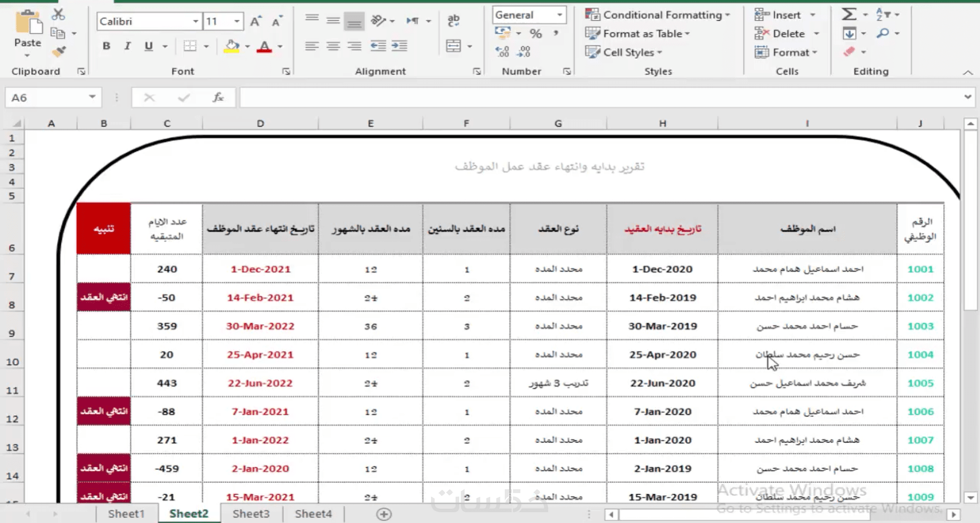Open the Calibri font name dropdown
Screen dimensions: 980x523
point(195,21)
